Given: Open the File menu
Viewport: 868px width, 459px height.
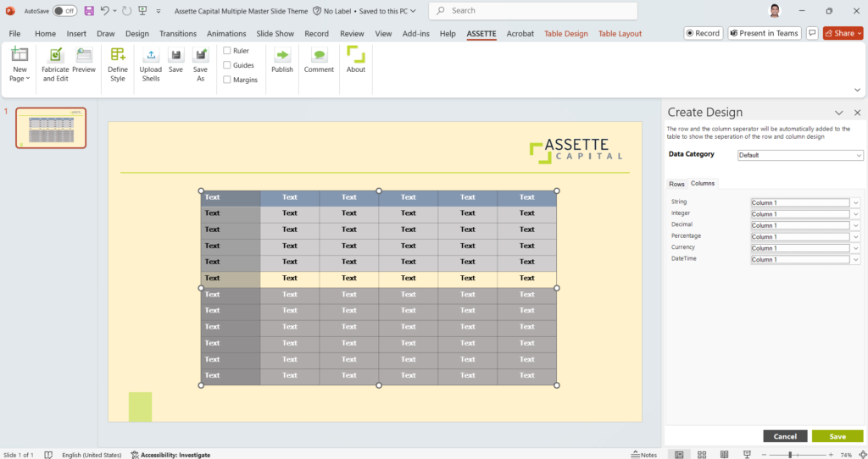Looking at the screenshot, I should [15, 33].
